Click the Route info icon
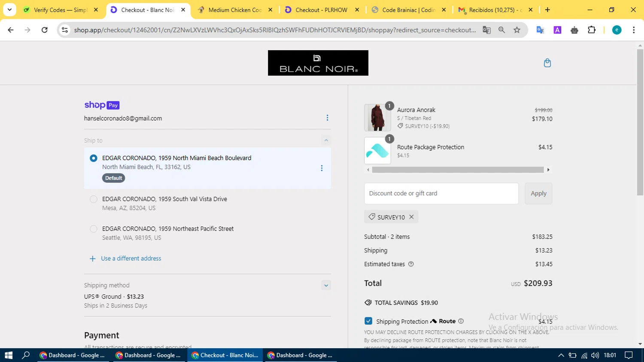This screenshot has height=362, width=644. (461, 321)
